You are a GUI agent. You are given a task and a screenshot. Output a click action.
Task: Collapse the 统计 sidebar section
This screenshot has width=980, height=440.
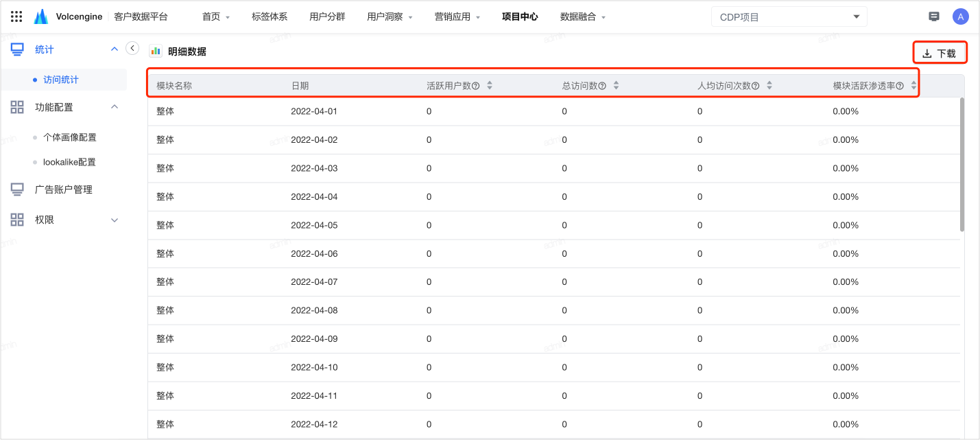115,49
